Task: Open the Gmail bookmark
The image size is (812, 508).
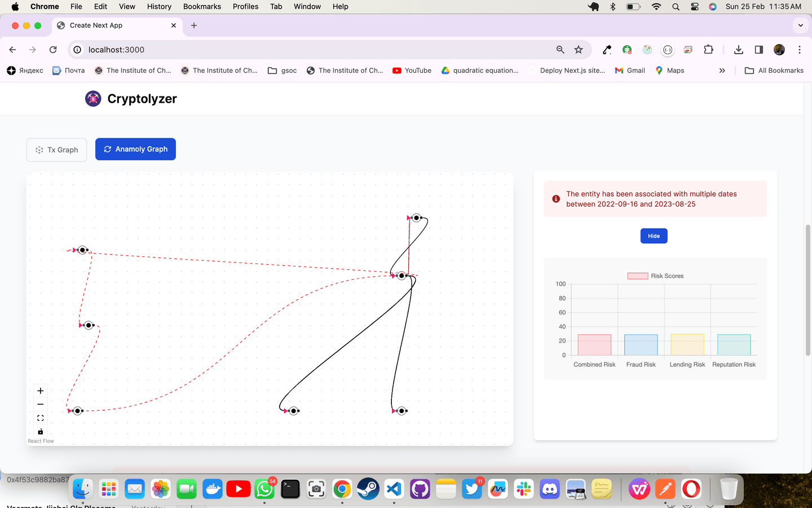Action: 630,71
